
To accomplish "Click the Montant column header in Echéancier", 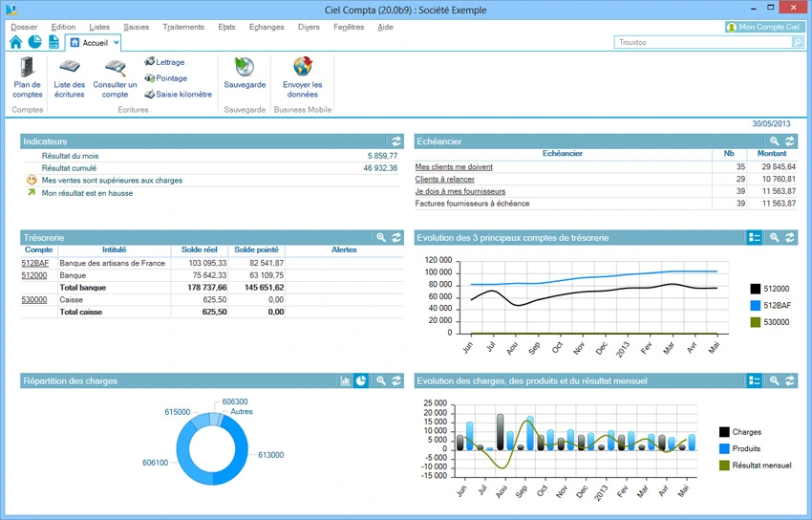I will point(772,153).
